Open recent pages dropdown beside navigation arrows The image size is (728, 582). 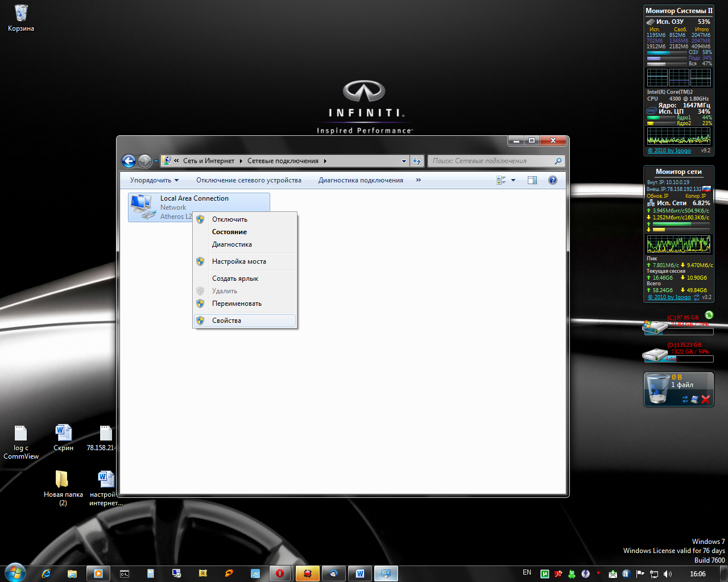156,162
